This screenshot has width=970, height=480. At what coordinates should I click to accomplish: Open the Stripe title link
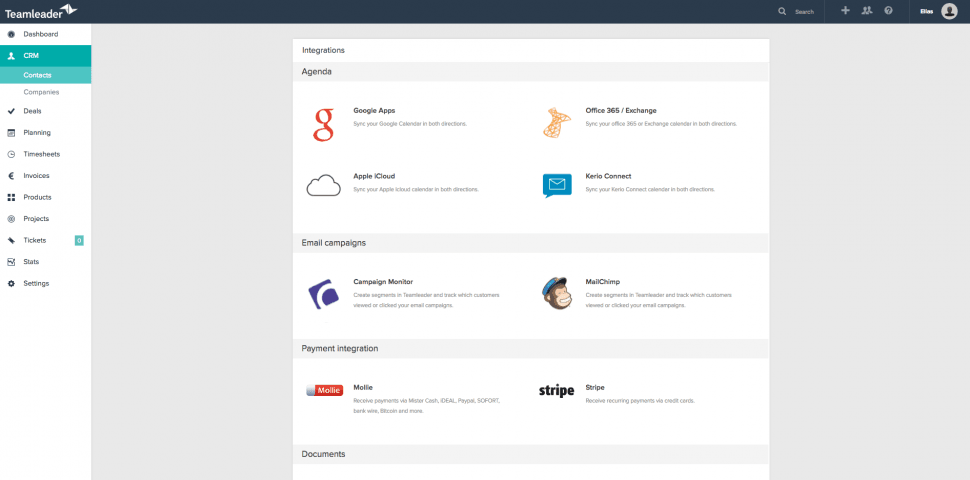pyautogui.click(x=595, y=388)
